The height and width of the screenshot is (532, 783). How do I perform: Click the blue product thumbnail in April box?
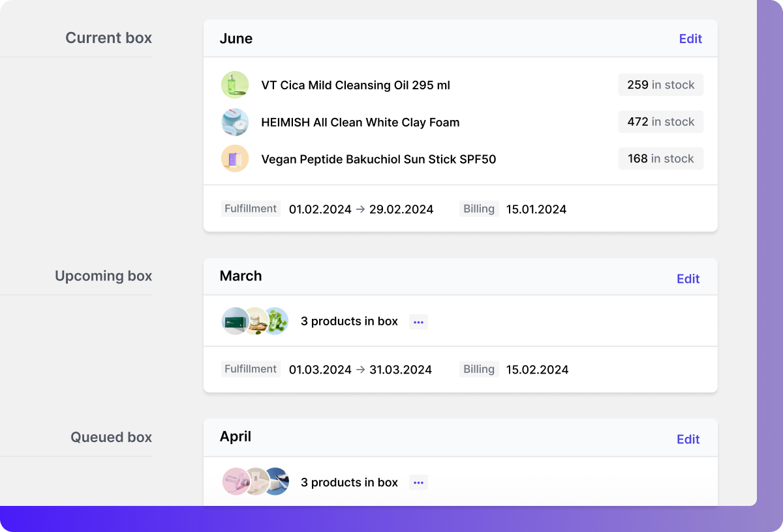pyautogui.click(x=275, y=482)
